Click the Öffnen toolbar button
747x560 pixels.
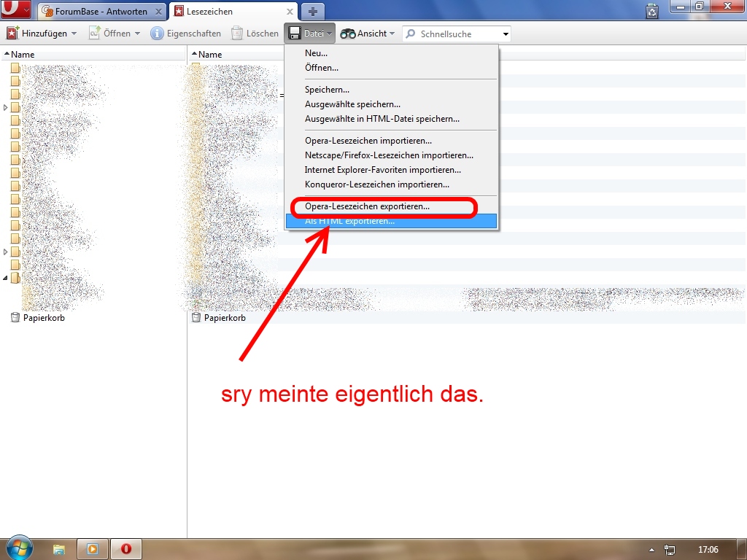coord(110,34)
